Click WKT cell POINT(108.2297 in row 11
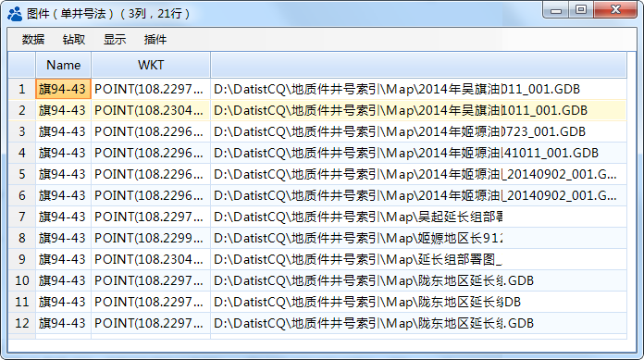The height and width of the screenshot is (360, 644). tap(151, 303)
